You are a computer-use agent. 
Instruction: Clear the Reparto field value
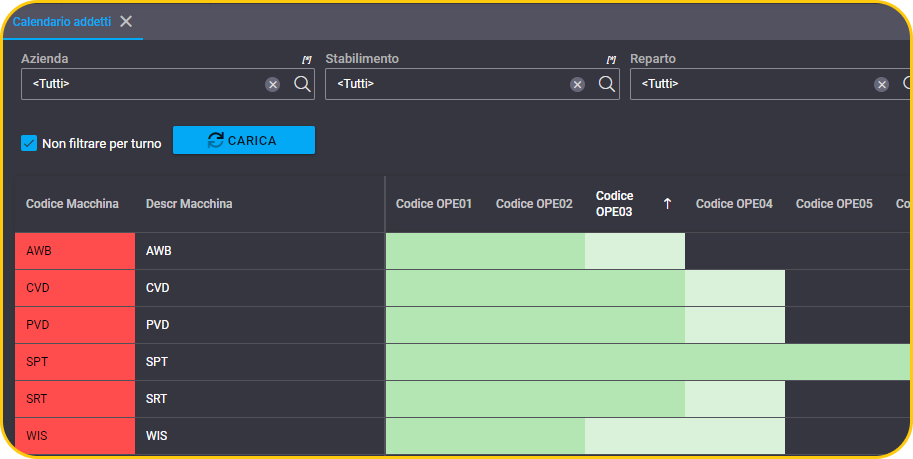click(882, 84)
